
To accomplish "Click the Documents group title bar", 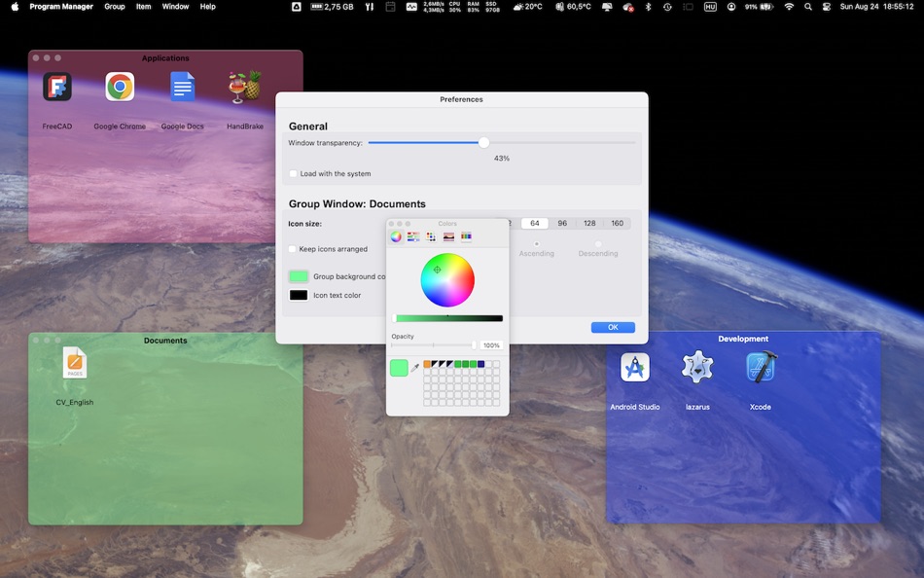I will (x=165, y=341).
